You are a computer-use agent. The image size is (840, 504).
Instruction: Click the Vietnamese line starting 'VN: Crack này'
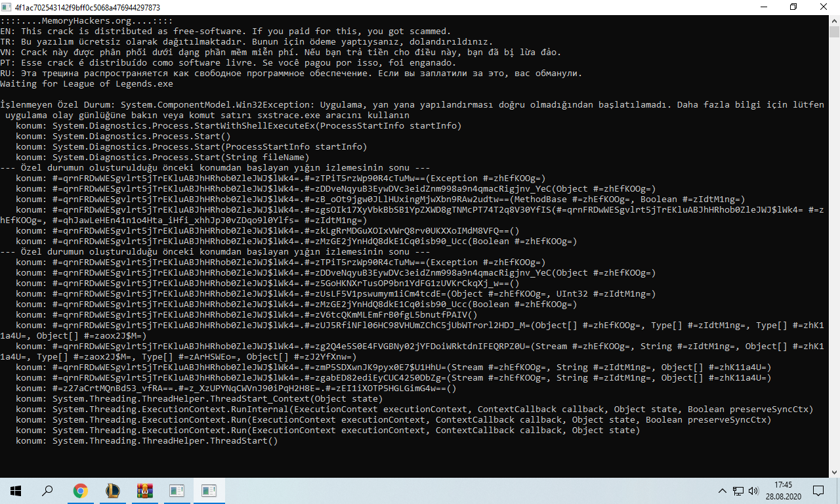(281, 52)
